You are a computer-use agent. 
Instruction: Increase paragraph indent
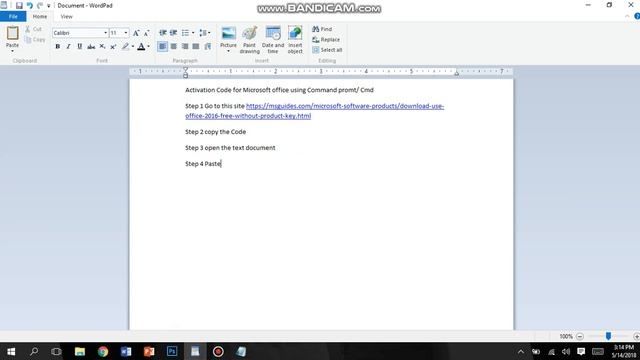coord(173,33)
